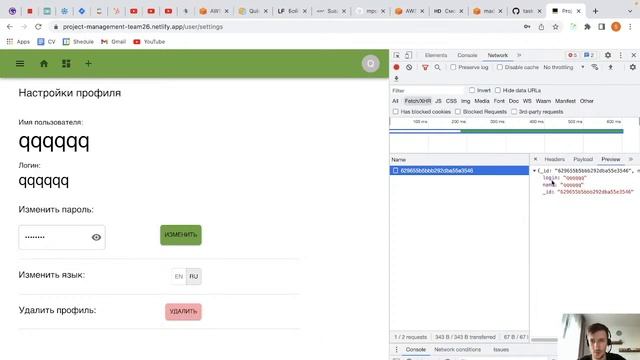Activate DevTools inspect element picker
Image resolution: width=640 pixels, height=360 pixels.
397,55
